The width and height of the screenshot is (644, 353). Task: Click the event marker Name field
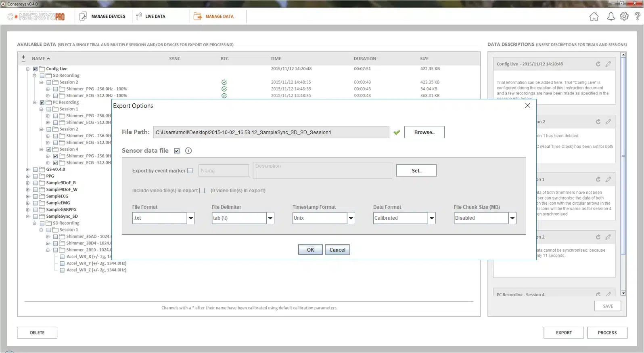pos(224,170)
